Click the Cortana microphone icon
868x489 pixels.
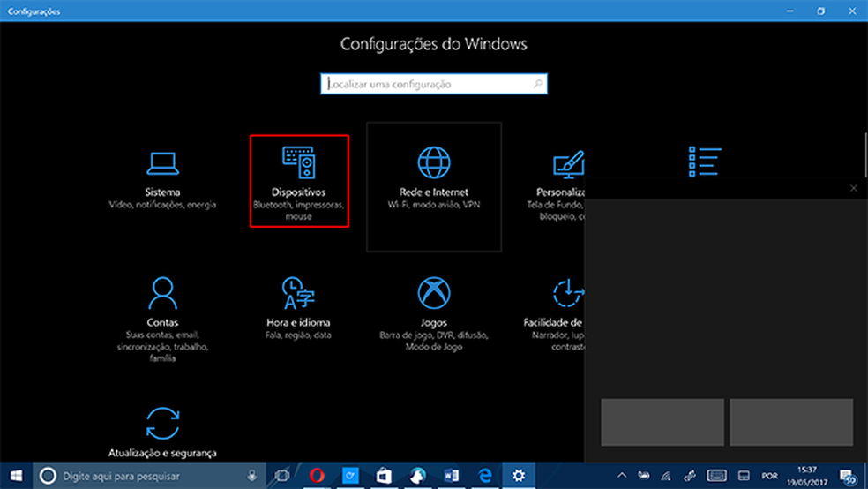coord(252,476)
